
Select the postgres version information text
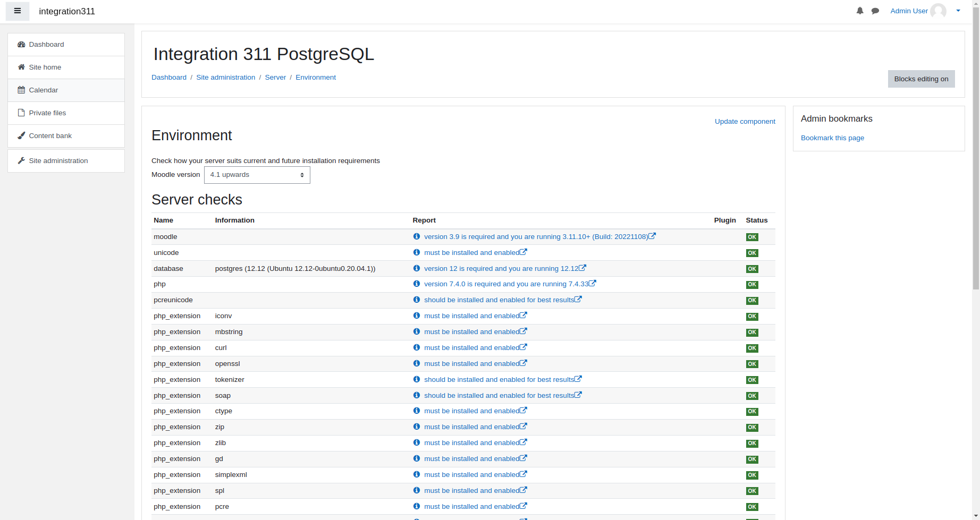point(295,269)
